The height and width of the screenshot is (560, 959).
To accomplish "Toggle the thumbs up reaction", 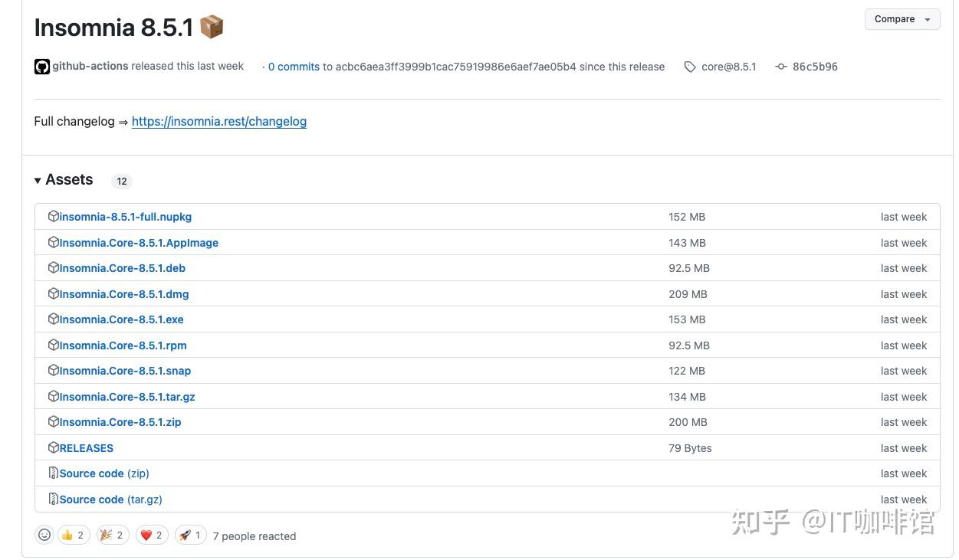I will point(74,535).
